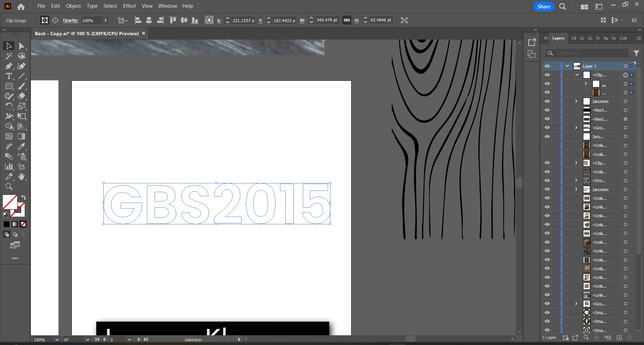Toggle visibility of Jaru... layer item

tap(547, 136)
